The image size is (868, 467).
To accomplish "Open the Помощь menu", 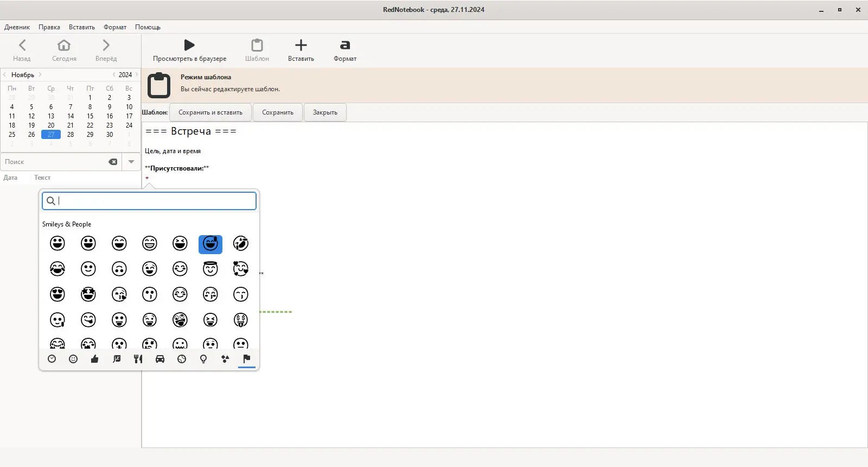I will (148, 27).
